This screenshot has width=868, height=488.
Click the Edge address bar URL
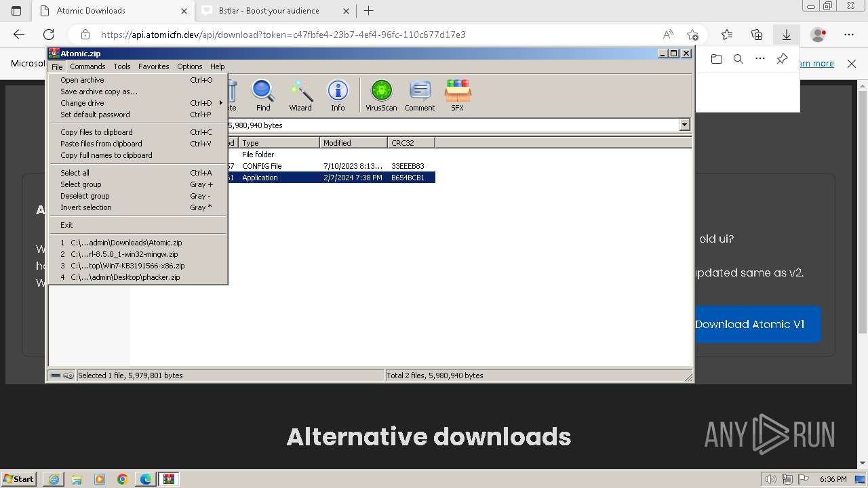pos(283,35)
